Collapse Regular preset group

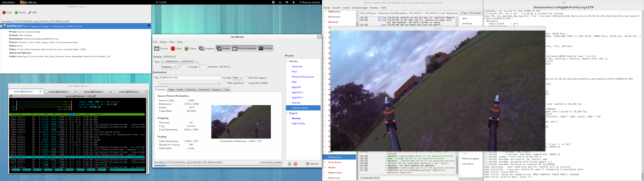click(x=287, y=113)
